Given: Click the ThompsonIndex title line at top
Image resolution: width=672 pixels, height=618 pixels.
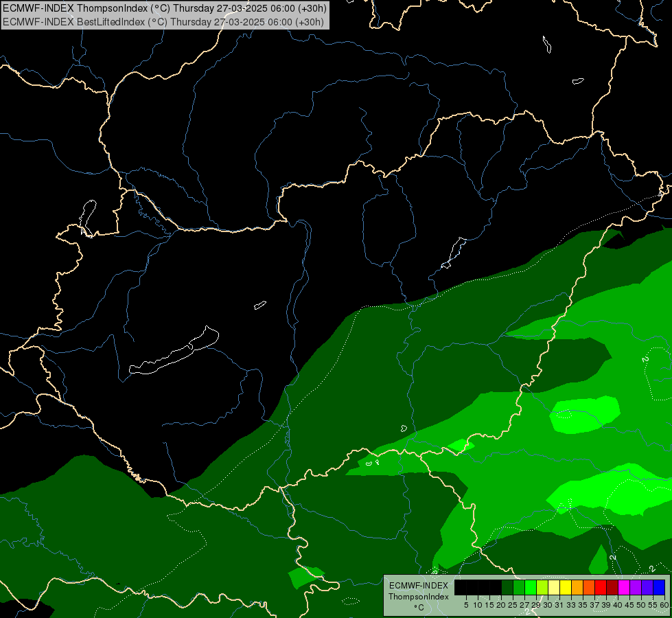Looking at the screenshot, I should click(165, 8).
